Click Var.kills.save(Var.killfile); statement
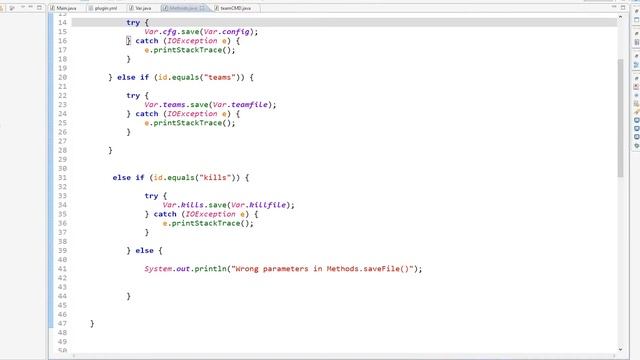 pos(228,205)
